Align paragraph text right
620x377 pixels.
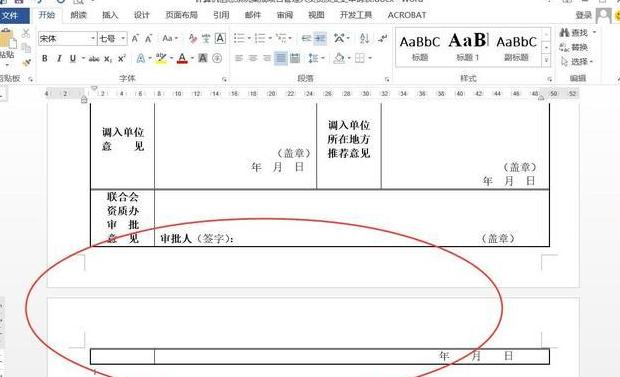click(x=267, y=59)
